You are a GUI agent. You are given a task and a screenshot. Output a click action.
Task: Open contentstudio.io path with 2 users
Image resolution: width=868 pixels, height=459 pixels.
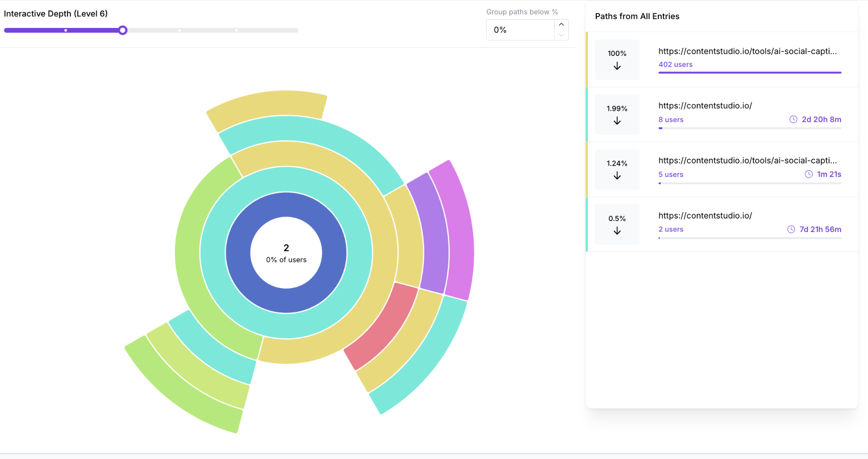(722, 224)
